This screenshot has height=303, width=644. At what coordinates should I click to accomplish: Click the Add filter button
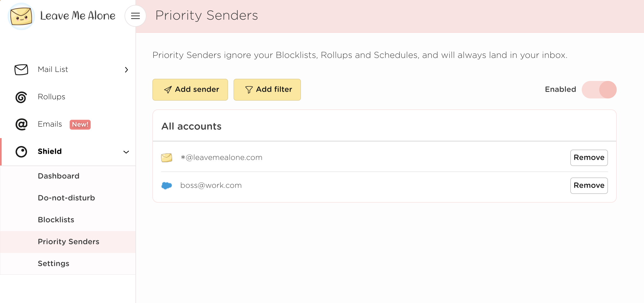coord(267,90)
